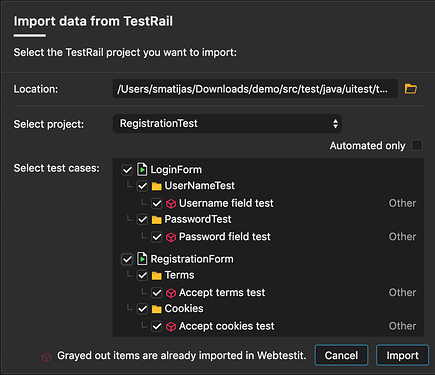Click the LoginForm test file icon
Image resolution: width=435 pixels, height=375 pixels.
point(142,169)
